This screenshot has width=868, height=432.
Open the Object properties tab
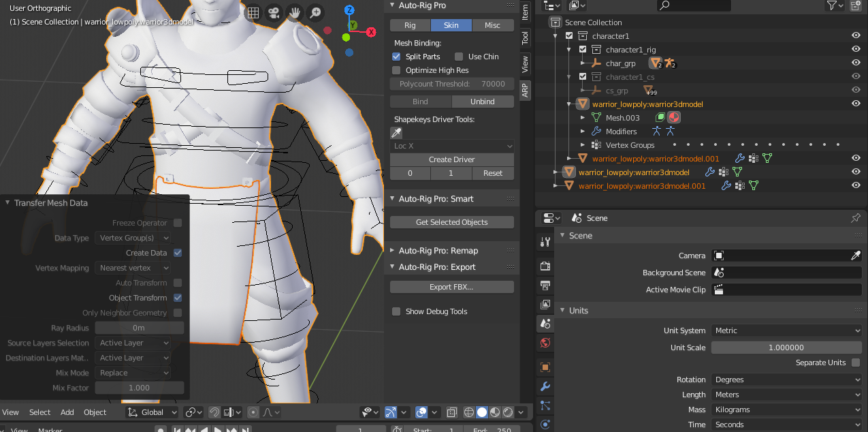pos(545,367)
